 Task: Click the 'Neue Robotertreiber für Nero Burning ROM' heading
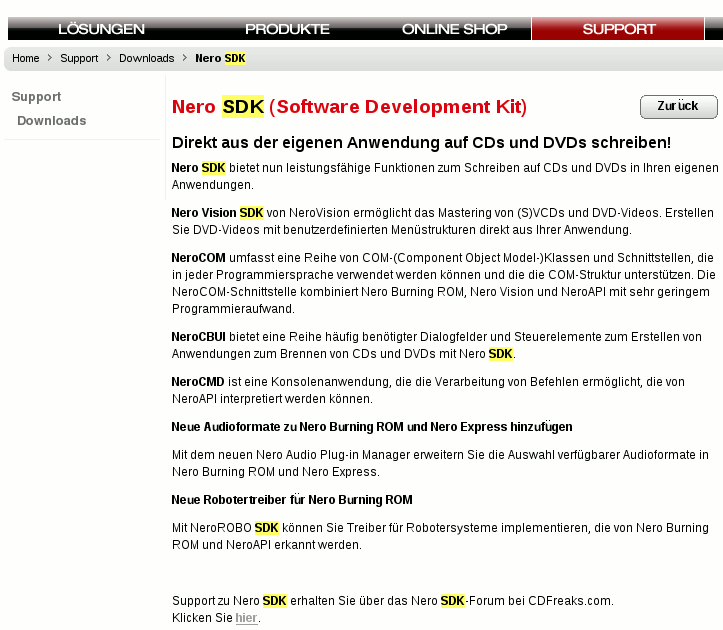292,499
